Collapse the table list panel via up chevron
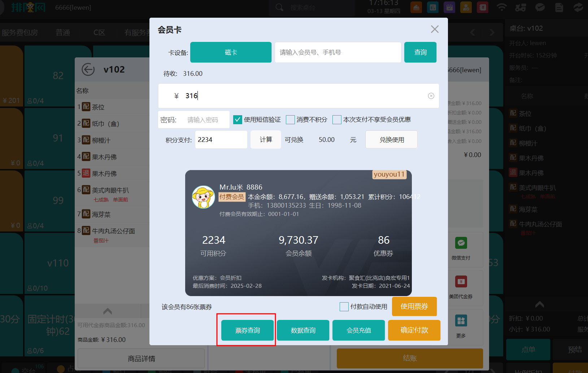 pyautogui.click(x=107, y=311)
